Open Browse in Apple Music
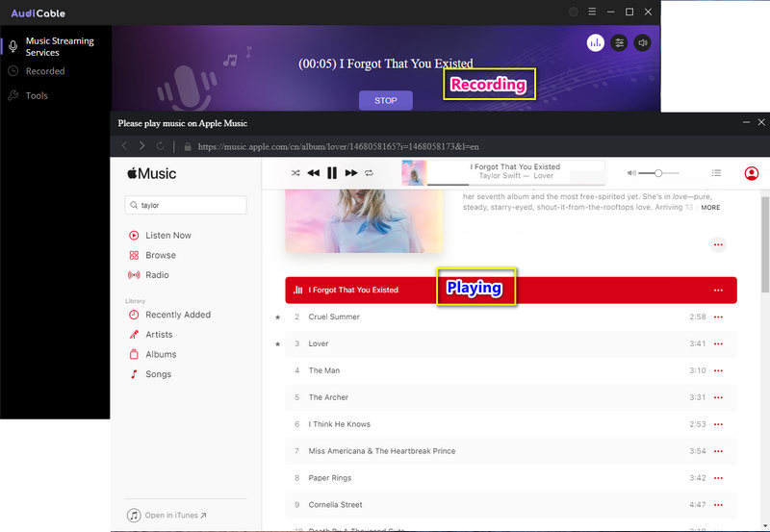The image size is (770, 532). point(152,255)
